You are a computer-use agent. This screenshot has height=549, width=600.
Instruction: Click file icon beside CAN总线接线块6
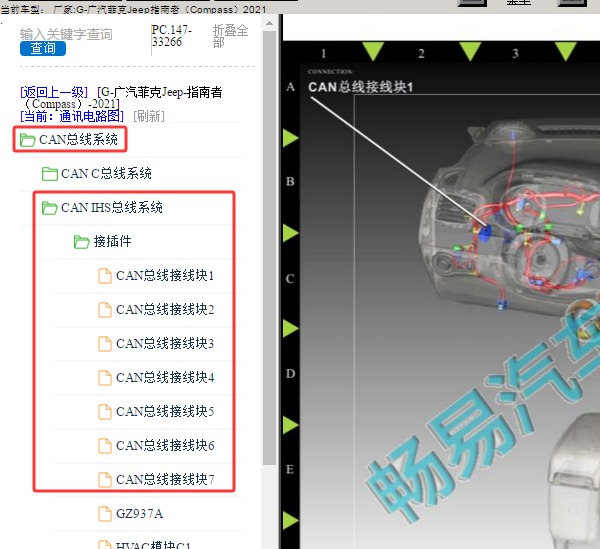105,446
